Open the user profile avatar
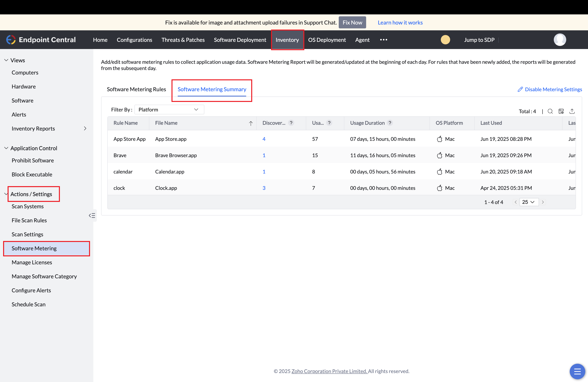Viewport: 588px width, 382px height. 560,39
